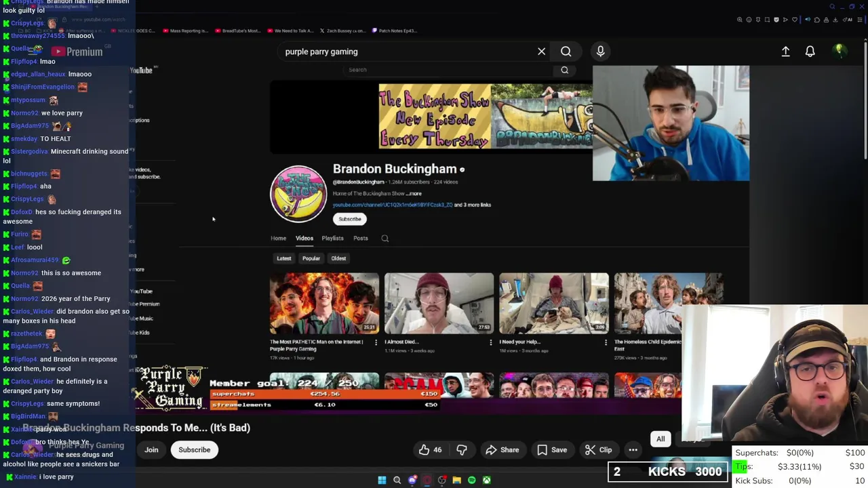This screenshot has height=488, width=868.
Task: Switch to channel Home tab
Action: click(x=278, y=239)
